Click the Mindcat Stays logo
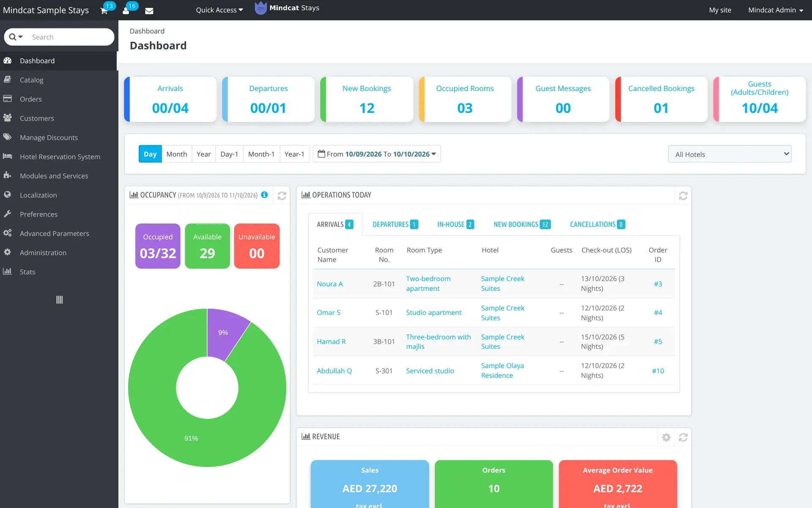 (287, 8)
